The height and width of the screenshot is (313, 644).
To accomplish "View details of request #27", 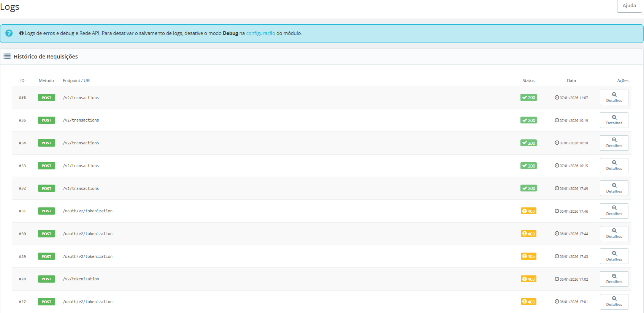I will (x=614, y=302).
